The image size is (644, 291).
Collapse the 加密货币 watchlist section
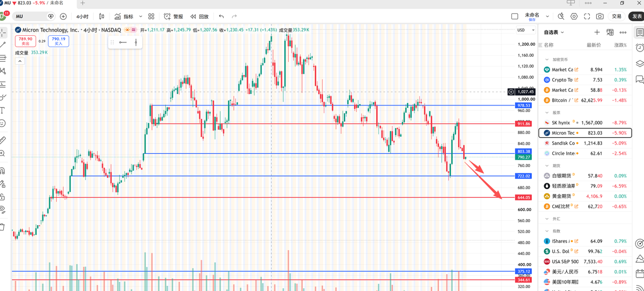[547, 59]
